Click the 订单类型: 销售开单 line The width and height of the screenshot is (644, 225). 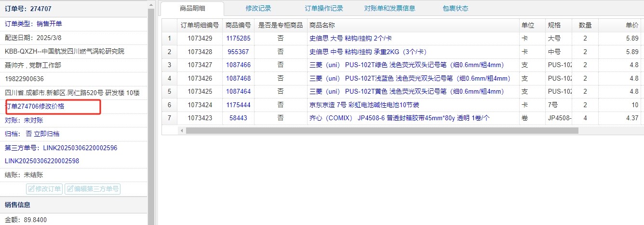33,24
